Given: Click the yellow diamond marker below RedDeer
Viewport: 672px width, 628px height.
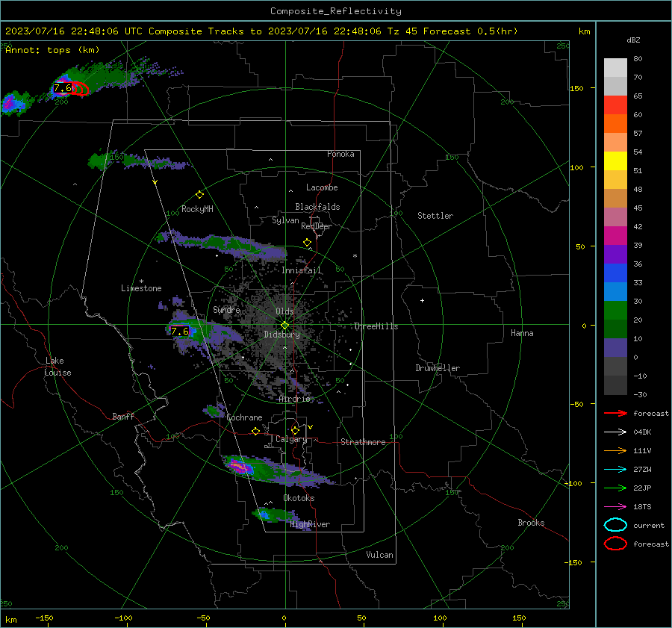Looking at the screenshot, I should coord(307,243).
